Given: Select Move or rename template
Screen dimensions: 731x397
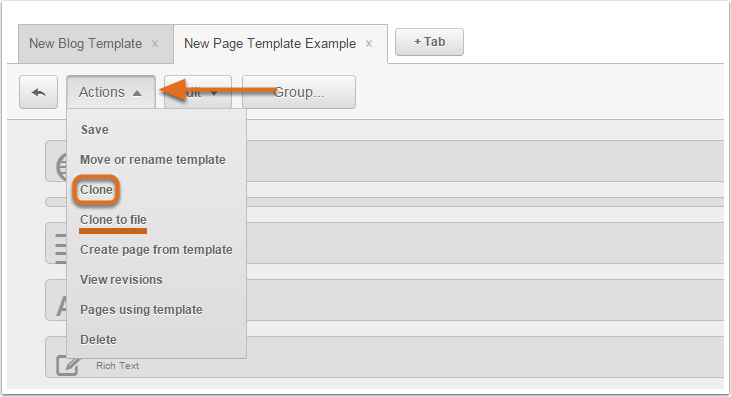Looking at the screenshot, I should point(152,160).
